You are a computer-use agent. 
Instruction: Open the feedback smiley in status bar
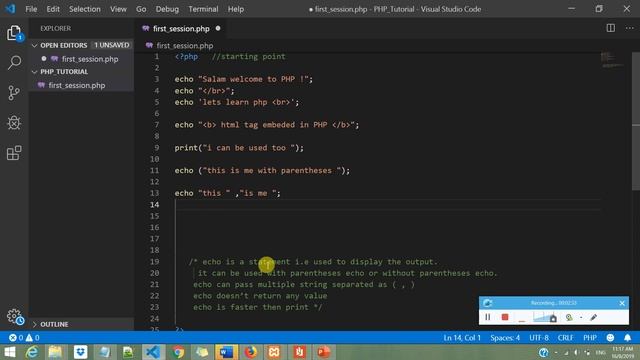(x=610, y=338)
